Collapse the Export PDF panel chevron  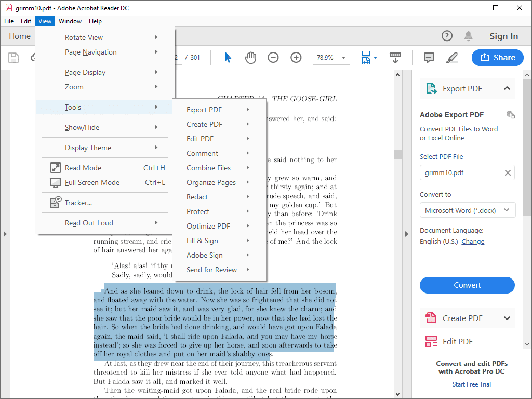click(x=507, y=88)
